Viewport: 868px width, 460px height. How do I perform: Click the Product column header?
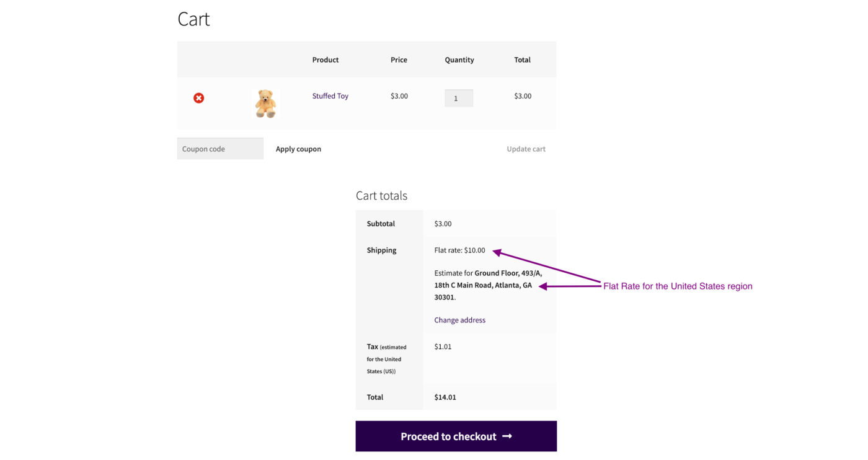pyautogui.click(x=325, y=60)
